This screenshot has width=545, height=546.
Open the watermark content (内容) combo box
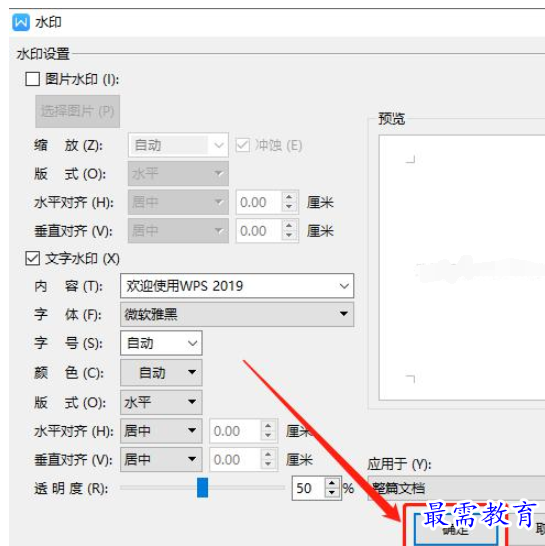coord(237,286)
